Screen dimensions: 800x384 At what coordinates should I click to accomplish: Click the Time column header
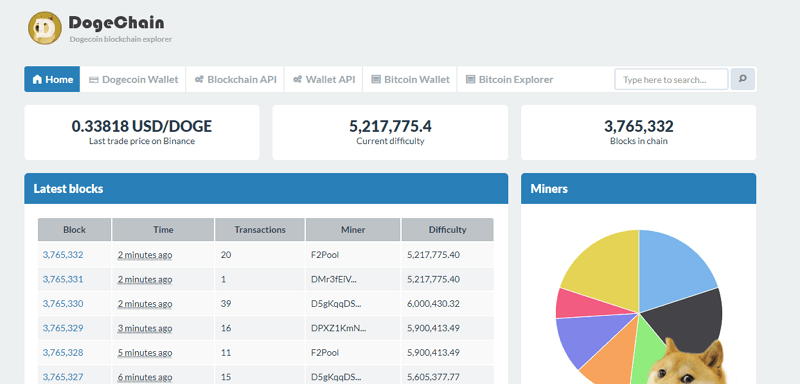(163, 229)
